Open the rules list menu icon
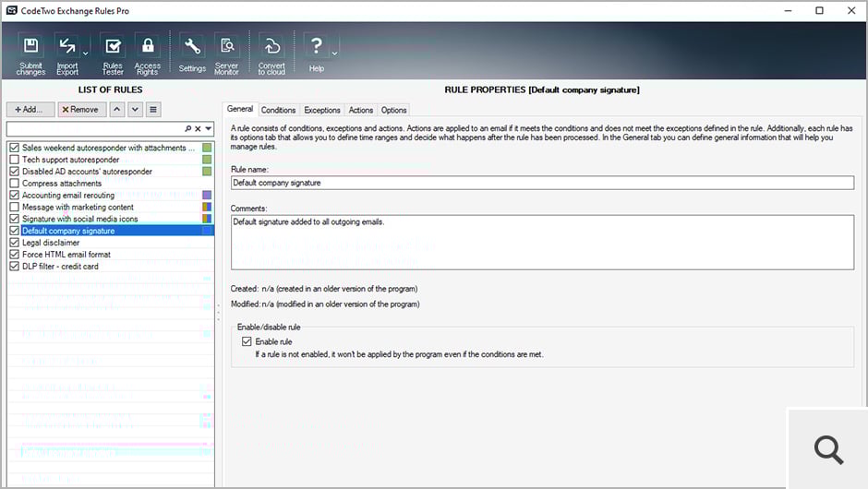 pos(153,110)
